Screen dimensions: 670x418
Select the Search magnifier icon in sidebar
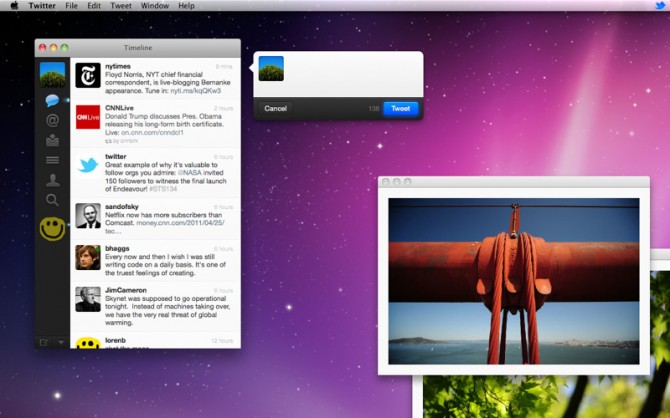pyautogui.click(x=52, y=200)
